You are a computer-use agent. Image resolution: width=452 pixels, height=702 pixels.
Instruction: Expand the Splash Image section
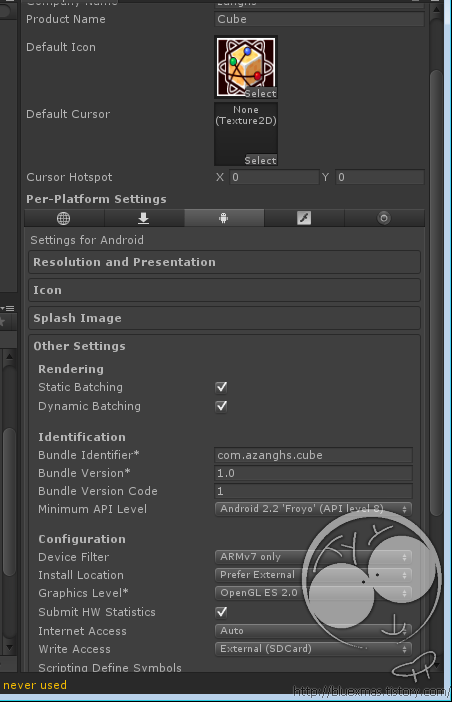pyautogui.click(x=224, y=318)
